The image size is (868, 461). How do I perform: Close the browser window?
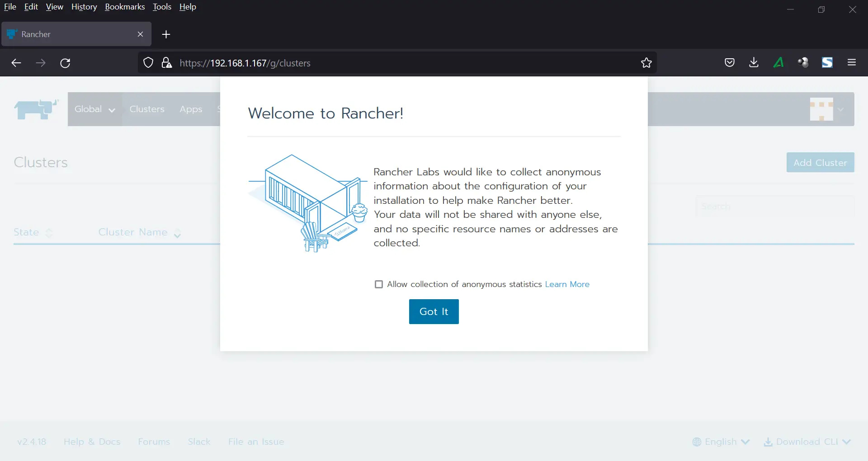coord(853,9)
